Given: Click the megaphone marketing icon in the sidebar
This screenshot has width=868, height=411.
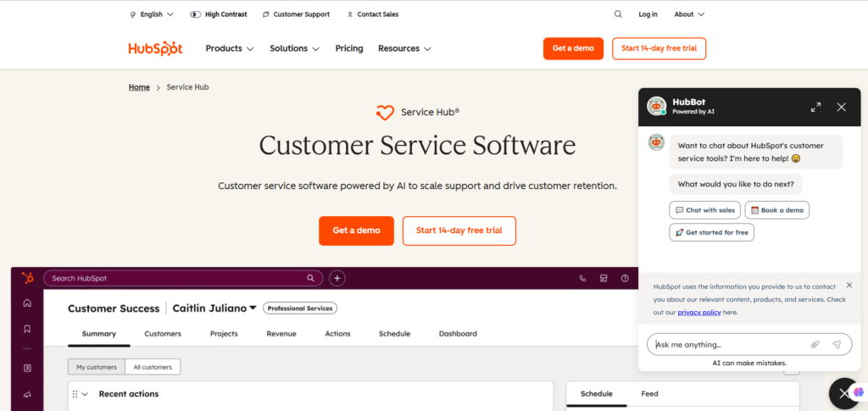Looking at the screenshot, I should [x=27, y=394].
